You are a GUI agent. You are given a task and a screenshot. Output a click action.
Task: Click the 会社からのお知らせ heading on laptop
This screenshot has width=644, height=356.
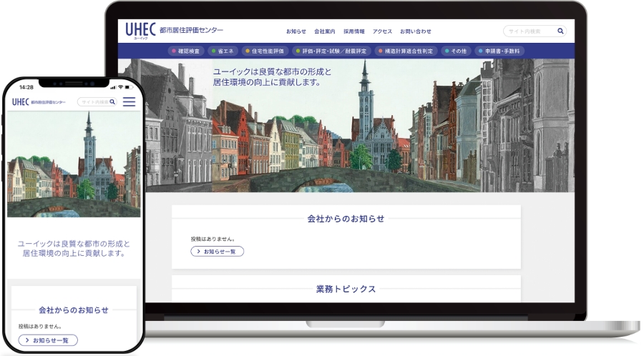tap(346, 219)
